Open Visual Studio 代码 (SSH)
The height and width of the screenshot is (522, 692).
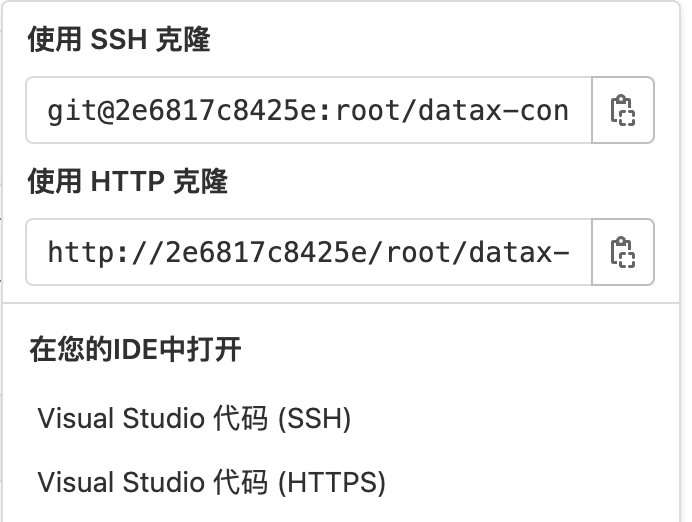(x=195, y=418)
